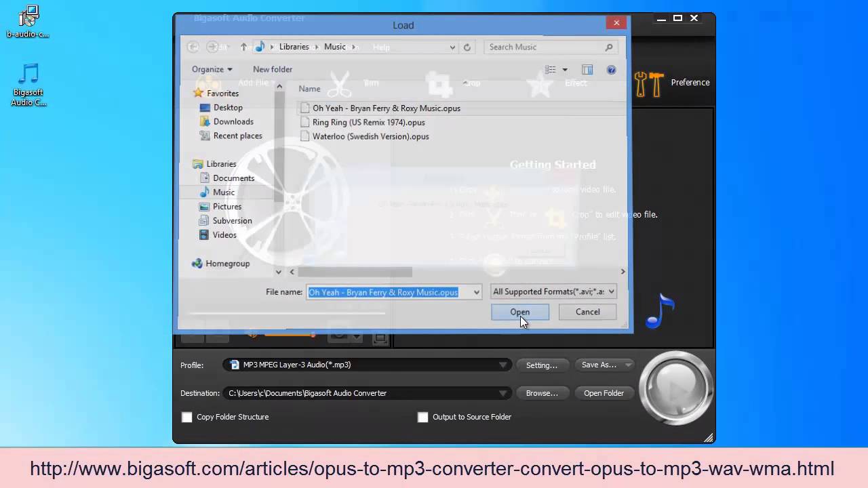Select the Libraries node in sidebar

(x=221, y=163)
